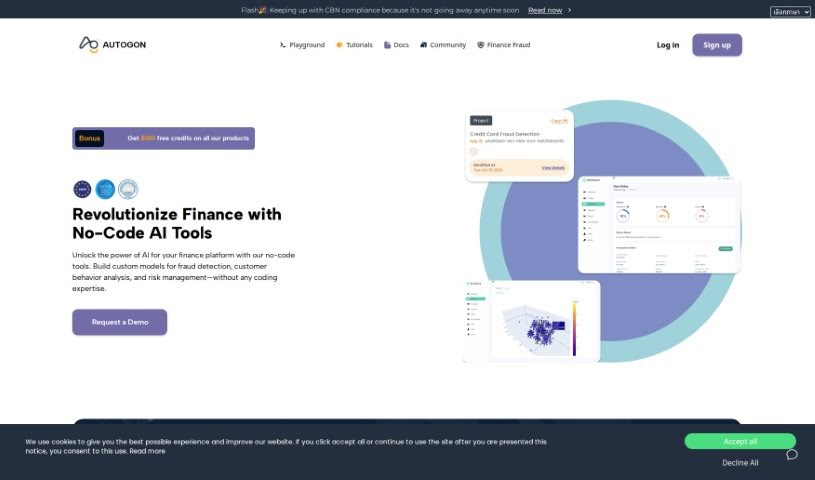
Task: Click the Playground terminal icon
Action: click(x=283, y=45)
